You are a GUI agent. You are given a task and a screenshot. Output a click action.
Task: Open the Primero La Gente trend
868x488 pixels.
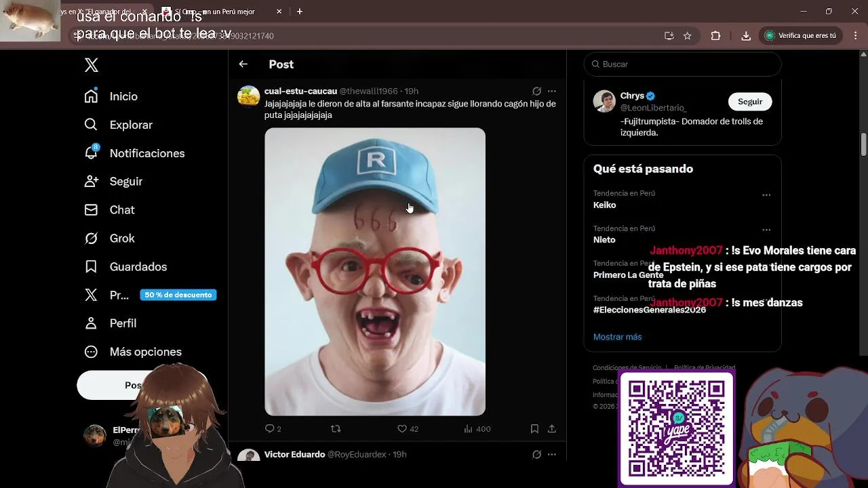(x=629, y=275)
